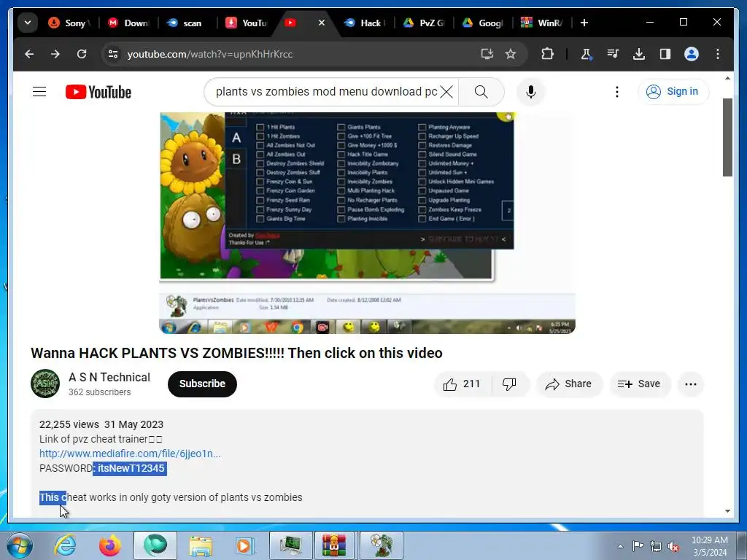The height and width of the screenshot is (560, 747).
Task: View site information icon in address bar
Action: pos(113,54)
